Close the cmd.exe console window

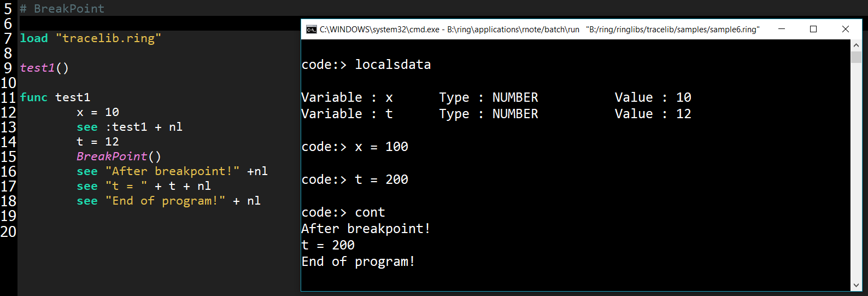pyautogui.click(x=845, y=29)
